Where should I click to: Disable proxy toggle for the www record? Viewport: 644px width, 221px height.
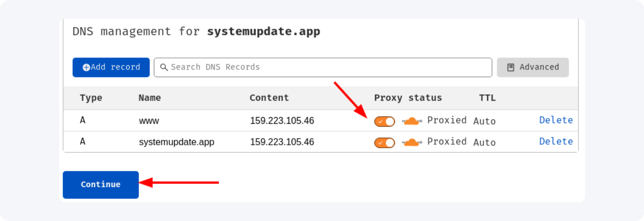tap(384, 121)
